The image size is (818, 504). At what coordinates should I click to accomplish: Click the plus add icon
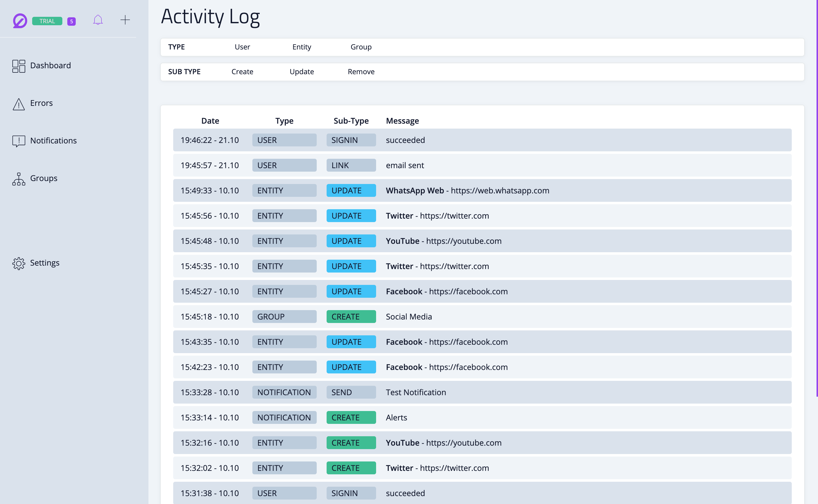coord(125,20)
